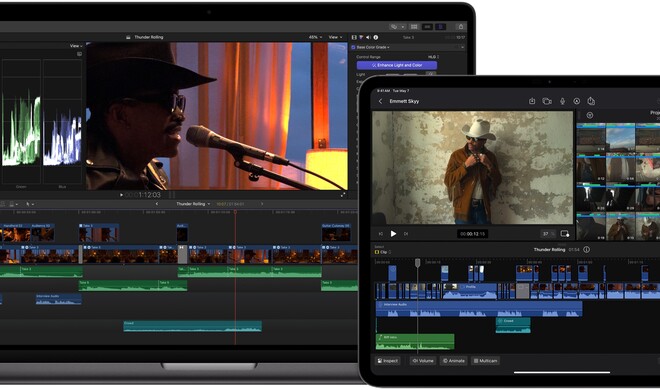The width and height of the screenshot is (660, 390).
Task: Select the Interview Audio clip on Mac timeline
Action: point(59,299)
